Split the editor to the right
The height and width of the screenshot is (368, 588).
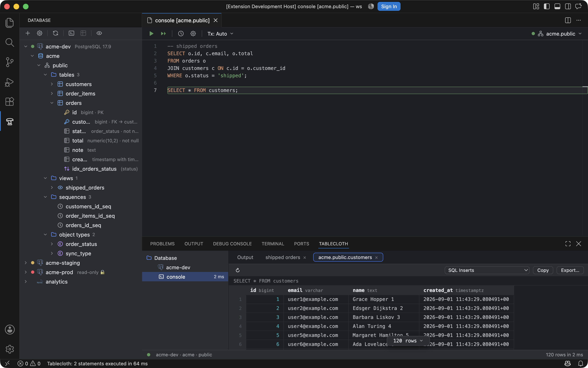tap(568, 20)
